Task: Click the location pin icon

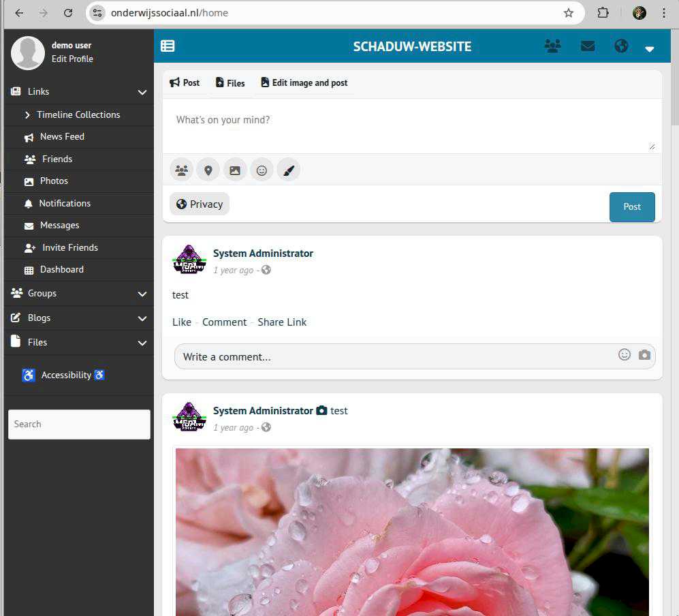Action: click(x=208, y=170)
